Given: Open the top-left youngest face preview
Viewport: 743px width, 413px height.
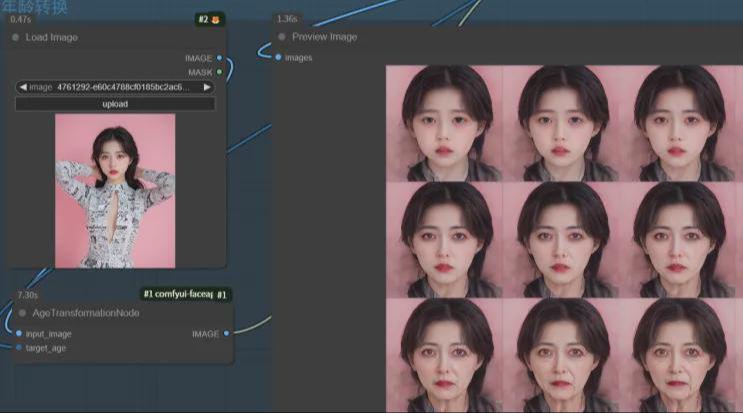Looking at the screenshot, I should tap(445, 123).
